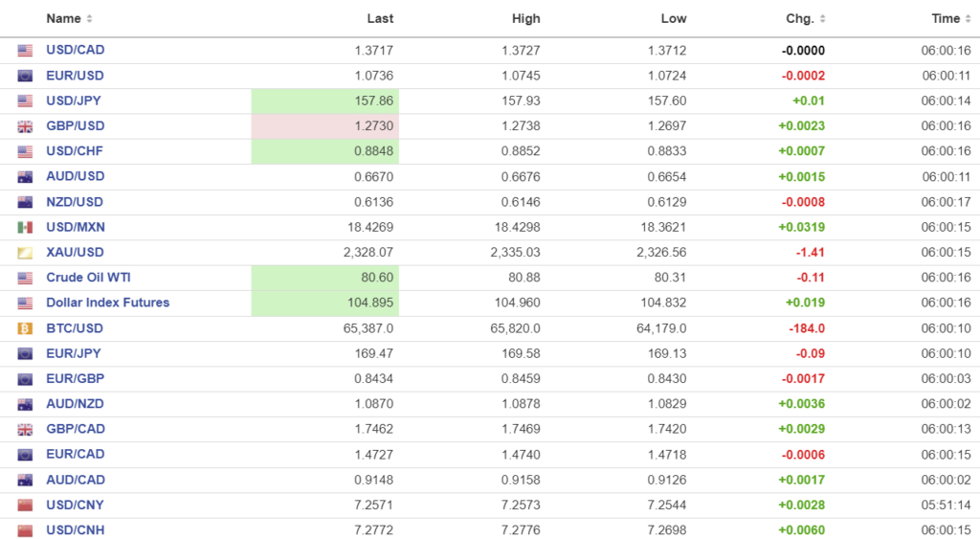Click the UK flag beside GBP/USD
Screen dimensions: 980x539
click(x=25, y=126)
